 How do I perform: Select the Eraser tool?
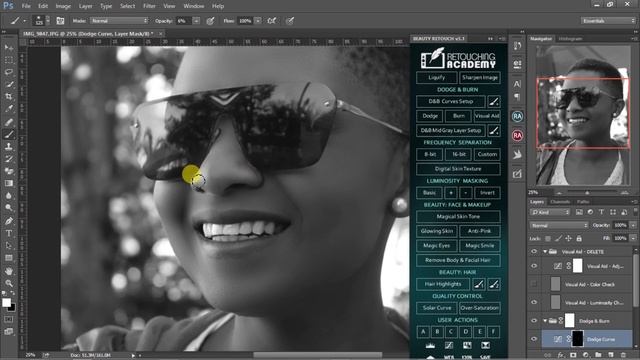point(9,171)
